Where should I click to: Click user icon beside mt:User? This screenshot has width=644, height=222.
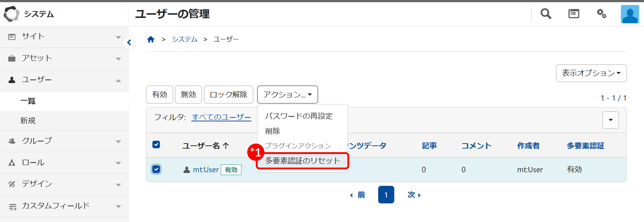point(186,170)
